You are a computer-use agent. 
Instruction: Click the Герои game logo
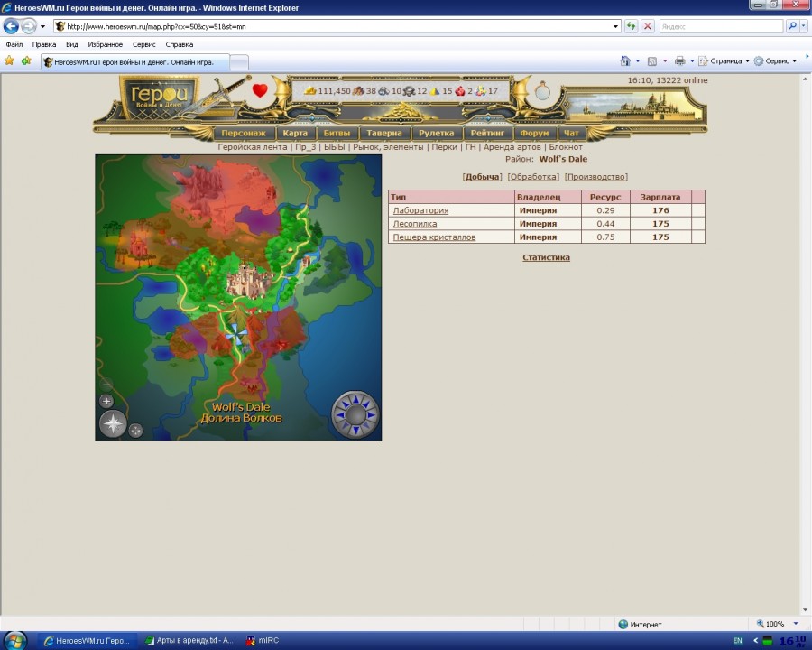(x=159, y=97)
